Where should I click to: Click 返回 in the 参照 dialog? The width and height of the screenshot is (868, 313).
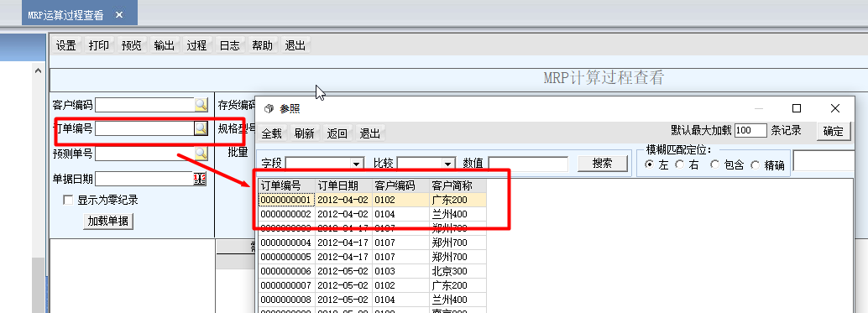tap(337, 133)
